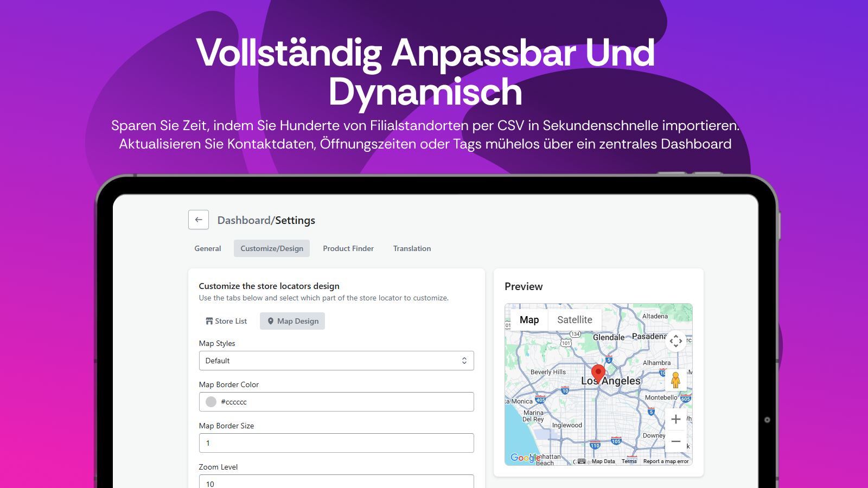The width and height of the screenshot is (868, 488).
Task: Switch to the Store List sub-tab
Action: click(x=226, y=321)
